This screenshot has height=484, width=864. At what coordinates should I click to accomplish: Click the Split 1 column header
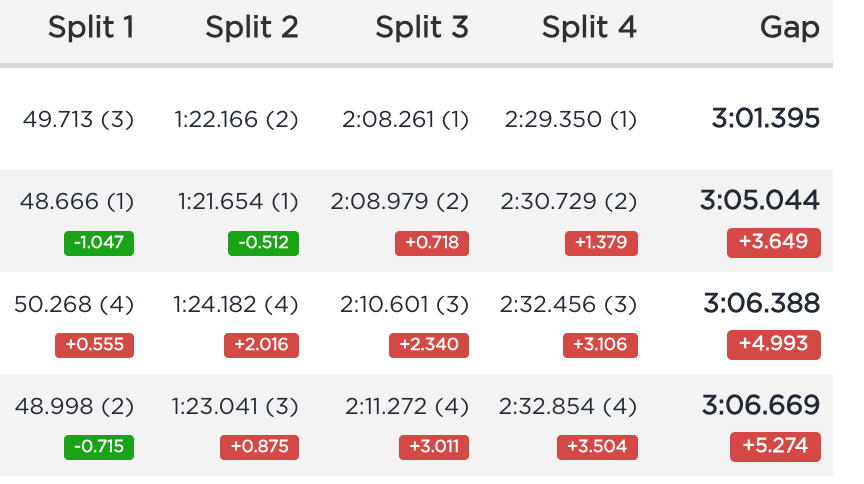pos(91,28)
